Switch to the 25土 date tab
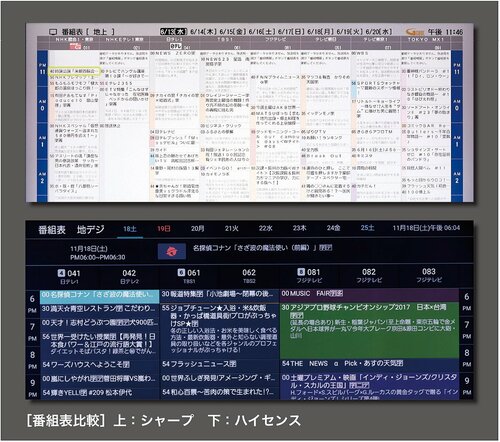This screenshot has height=442, width=500. [x=367, y=228]
